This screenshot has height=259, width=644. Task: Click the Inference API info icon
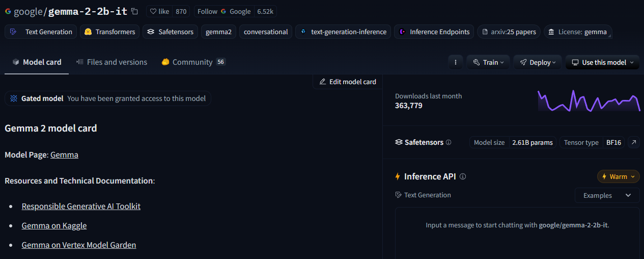[x=463, y=176]
